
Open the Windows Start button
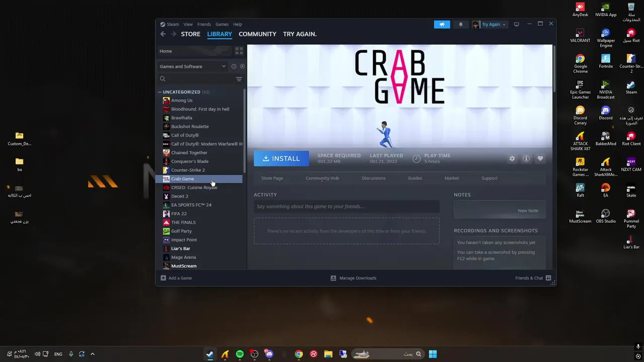(433, 354)
